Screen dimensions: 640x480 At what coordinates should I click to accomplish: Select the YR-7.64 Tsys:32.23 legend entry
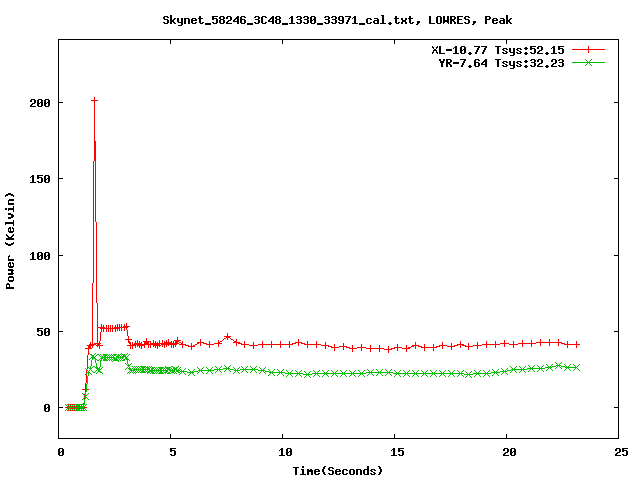point(501,63)
